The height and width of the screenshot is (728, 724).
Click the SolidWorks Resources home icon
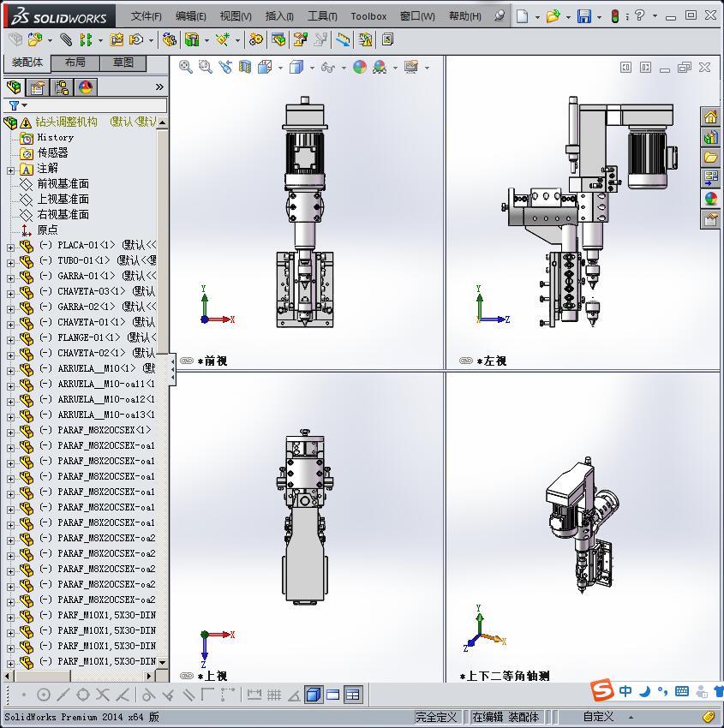[x=710, y=116]
